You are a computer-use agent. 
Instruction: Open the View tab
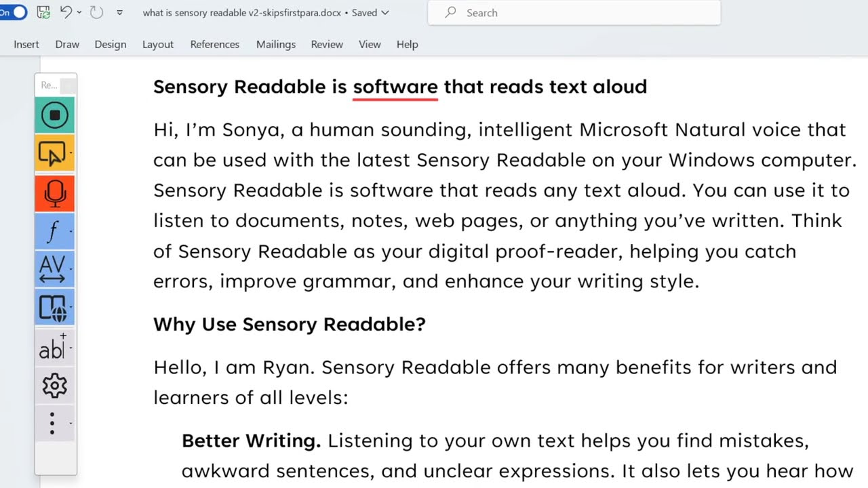click(x=370, y=44)
